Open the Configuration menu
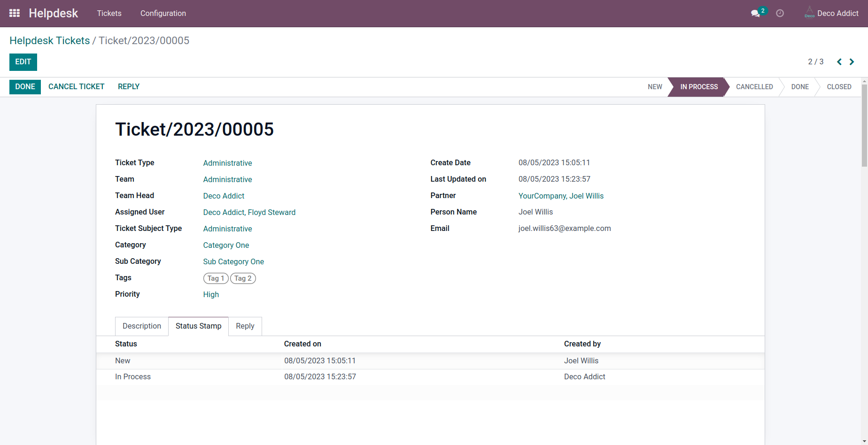The image size is (868, 445). coord(163,13)
